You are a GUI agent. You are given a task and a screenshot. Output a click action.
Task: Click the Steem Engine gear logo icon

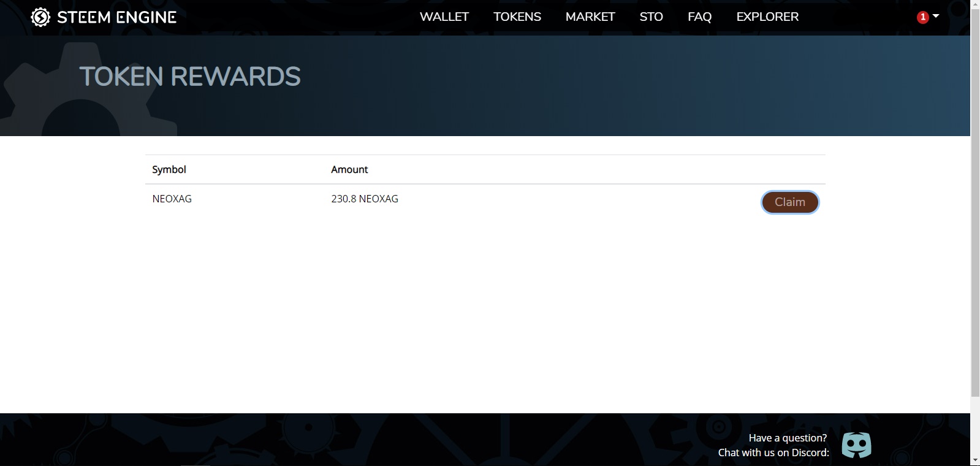40,17
